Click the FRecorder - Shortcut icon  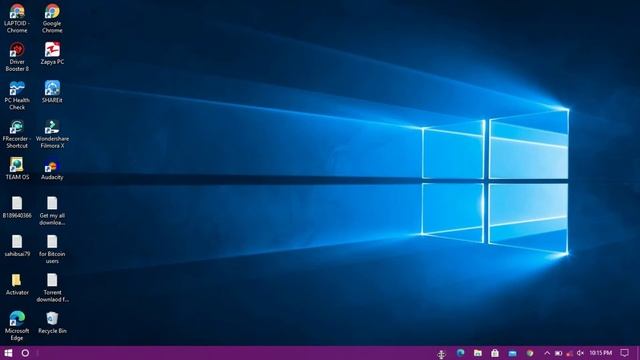pos(17,134)
